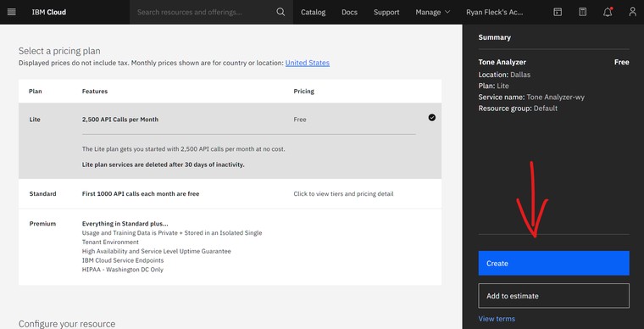Image resolution: width=644 pixels, height=329 pixels.
Task: Choose the Premium pricing plan row
Action: click(230, 247)
